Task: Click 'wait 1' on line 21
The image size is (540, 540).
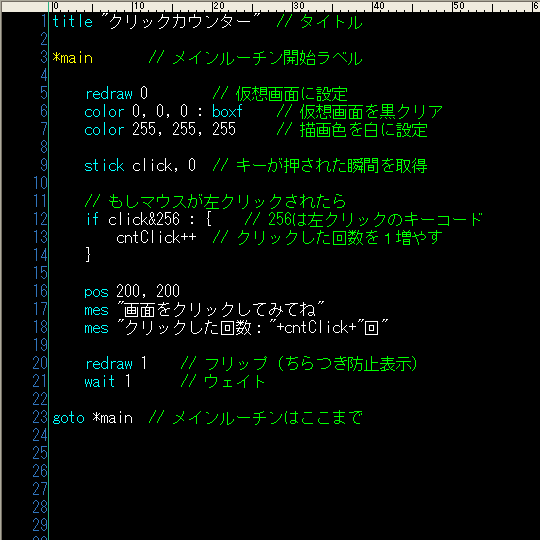Action: click(x=108, y=381)
